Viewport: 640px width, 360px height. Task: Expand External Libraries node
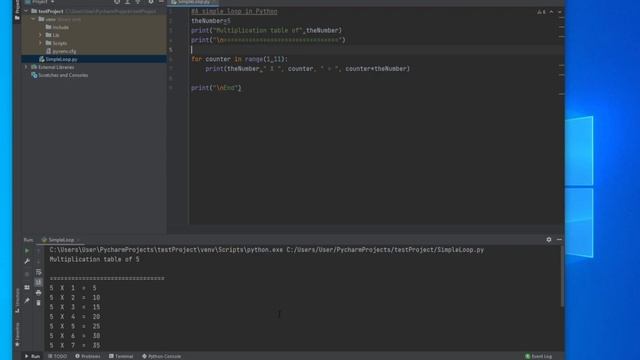27,67
